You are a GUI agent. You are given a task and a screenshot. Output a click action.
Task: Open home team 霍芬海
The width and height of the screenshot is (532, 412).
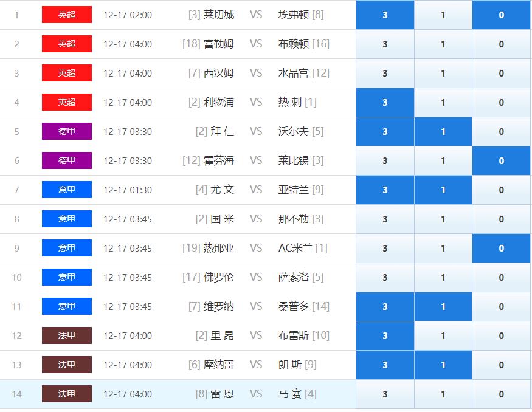pyautogui.click(x=219, y=160)
